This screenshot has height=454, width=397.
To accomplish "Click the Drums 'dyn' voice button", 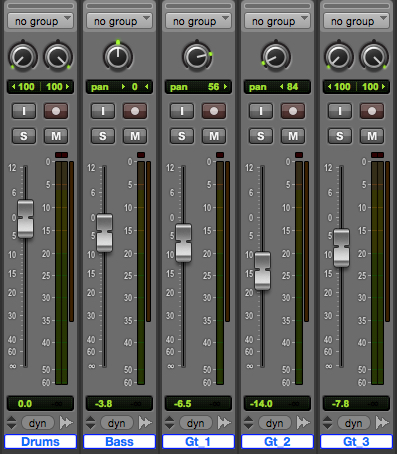I will pyautogui.click(x=38, y=423).
